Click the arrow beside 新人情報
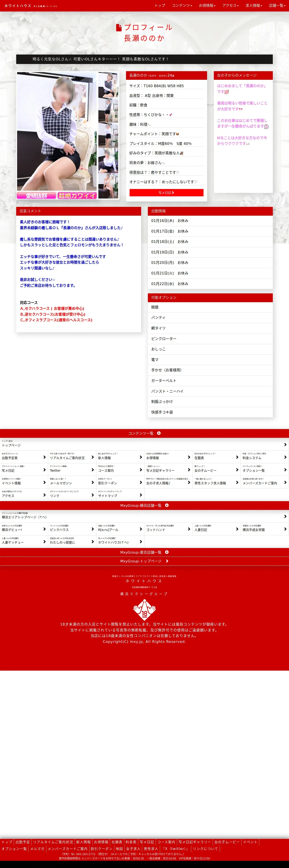 pyautogui.click(x=141, y=457)
